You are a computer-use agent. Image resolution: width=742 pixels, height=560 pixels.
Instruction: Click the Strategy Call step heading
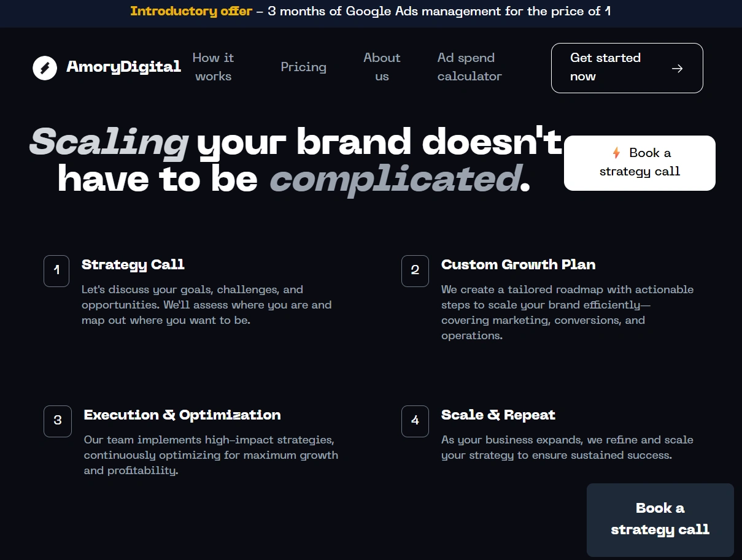coord(133,264)
